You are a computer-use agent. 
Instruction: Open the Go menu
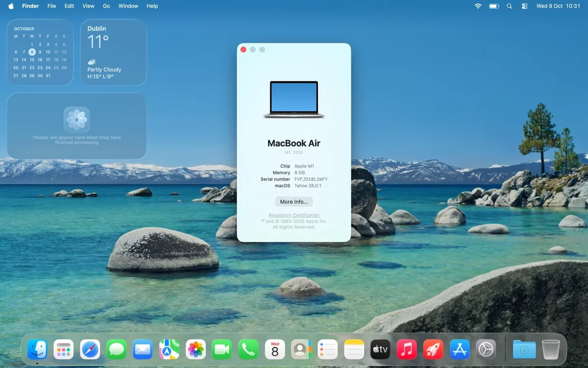pos(106,6)
